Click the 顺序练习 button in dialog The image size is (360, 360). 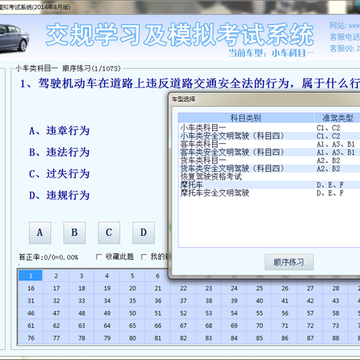[x=289, y=262]
